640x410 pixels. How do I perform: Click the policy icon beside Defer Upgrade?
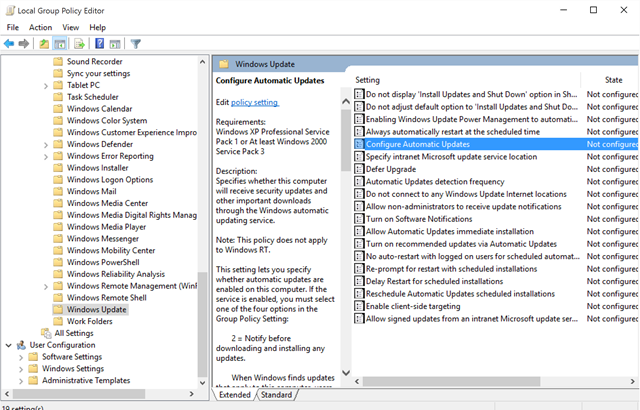pos(359,169)
